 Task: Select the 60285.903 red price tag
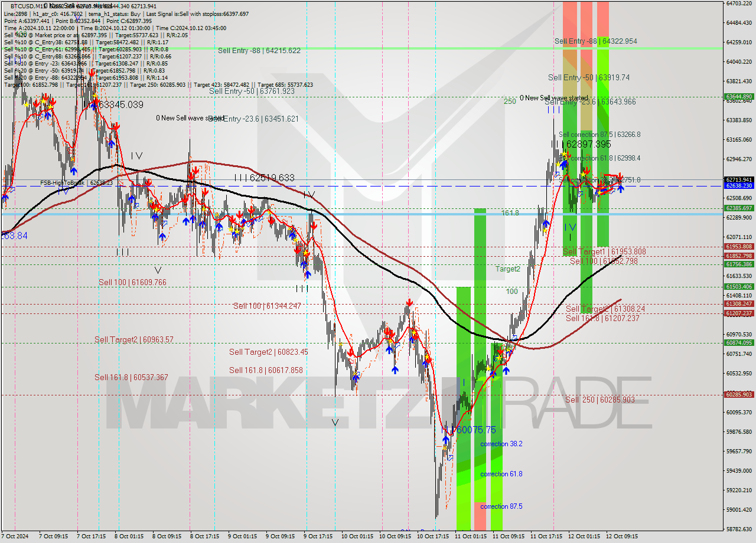click(x=739, y=394)
